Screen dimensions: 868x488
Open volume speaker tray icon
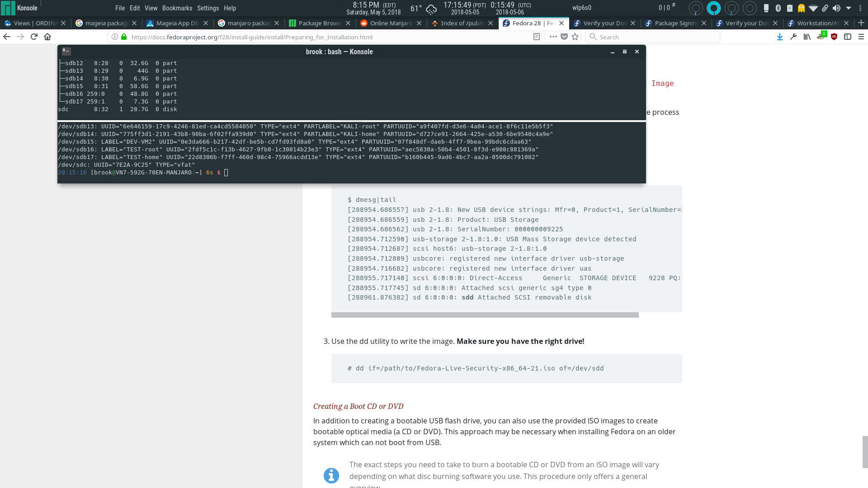[x=836, y=8]
